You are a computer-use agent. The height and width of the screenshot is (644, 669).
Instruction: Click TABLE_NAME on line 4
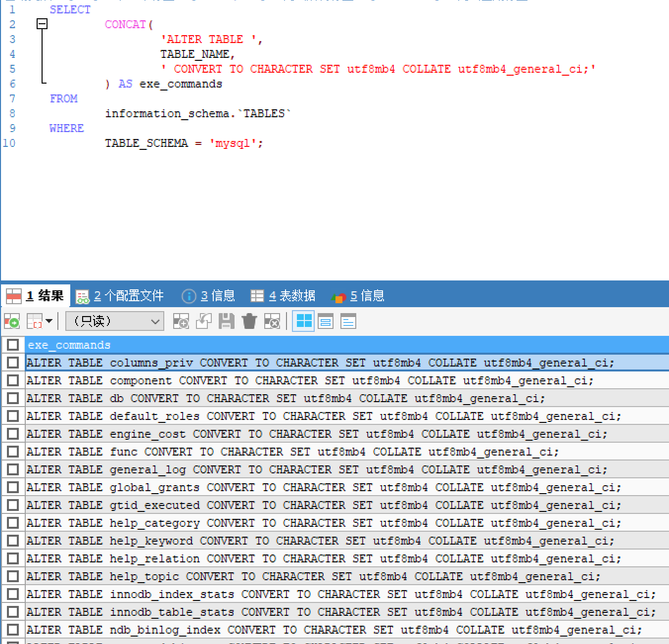pos(195,54)
